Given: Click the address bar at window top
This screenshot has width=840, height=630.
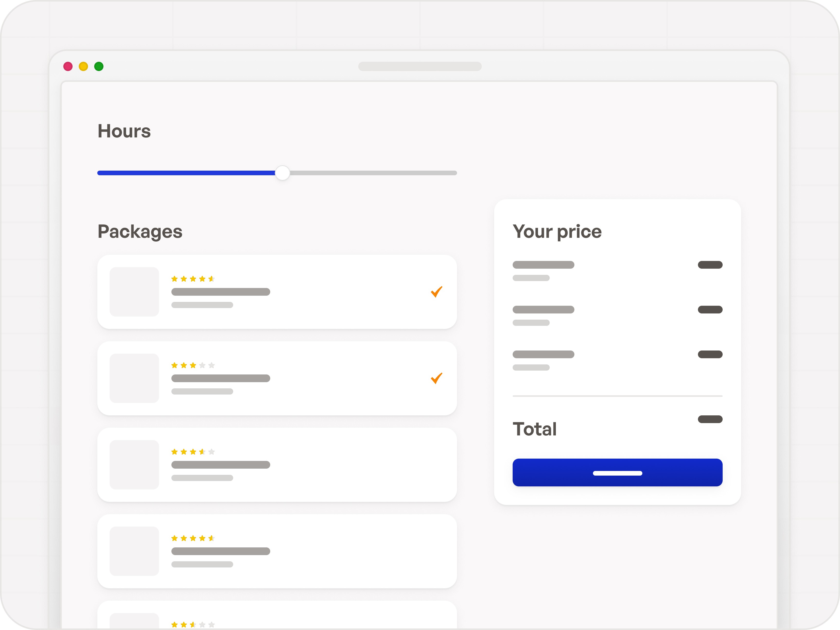Looking at the screenshot, I should pos(420,66).
